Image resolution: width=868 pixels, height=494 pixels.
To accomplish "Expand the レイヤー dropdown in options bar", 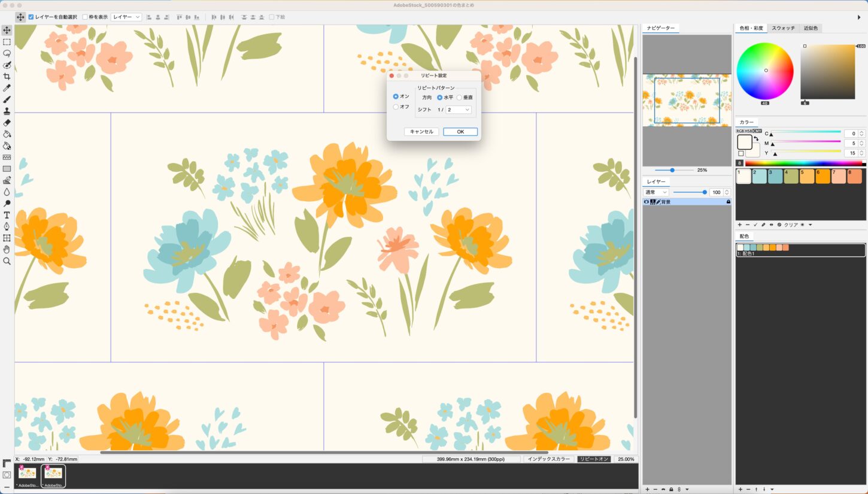I will click(x=126, y=17).
